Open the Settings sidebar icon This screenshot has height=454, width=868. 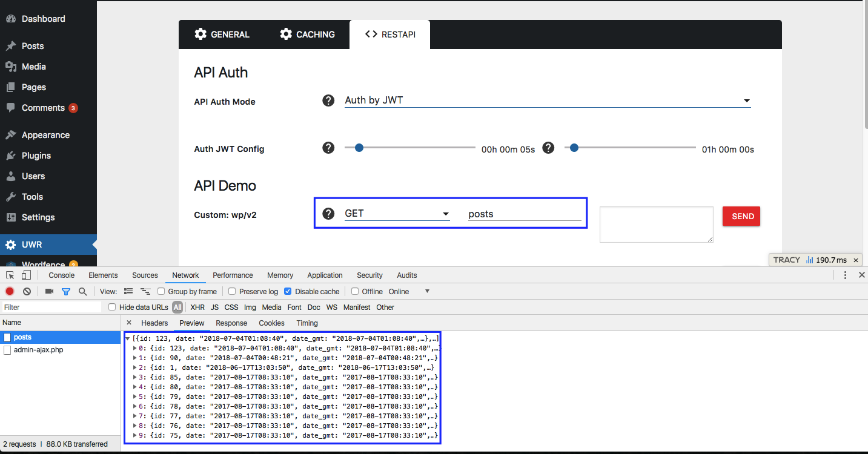pyautogui.click(x=11, y=217)
